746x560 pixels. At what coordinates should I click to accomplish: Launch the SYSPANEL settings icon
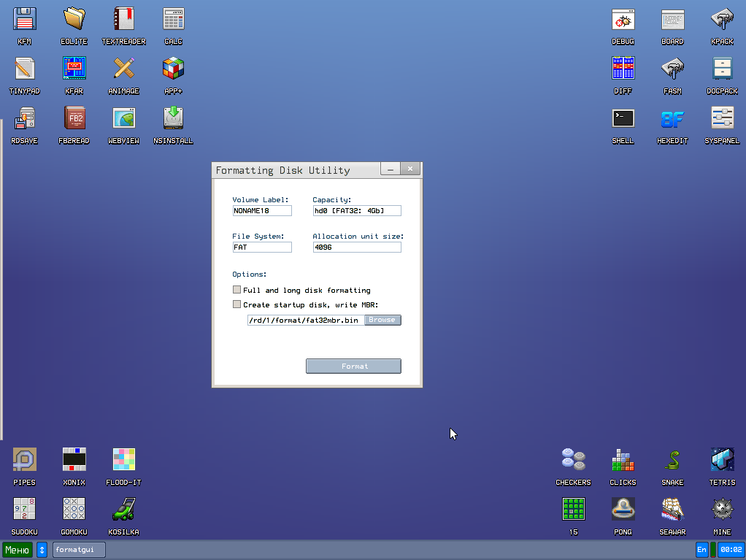722,118
